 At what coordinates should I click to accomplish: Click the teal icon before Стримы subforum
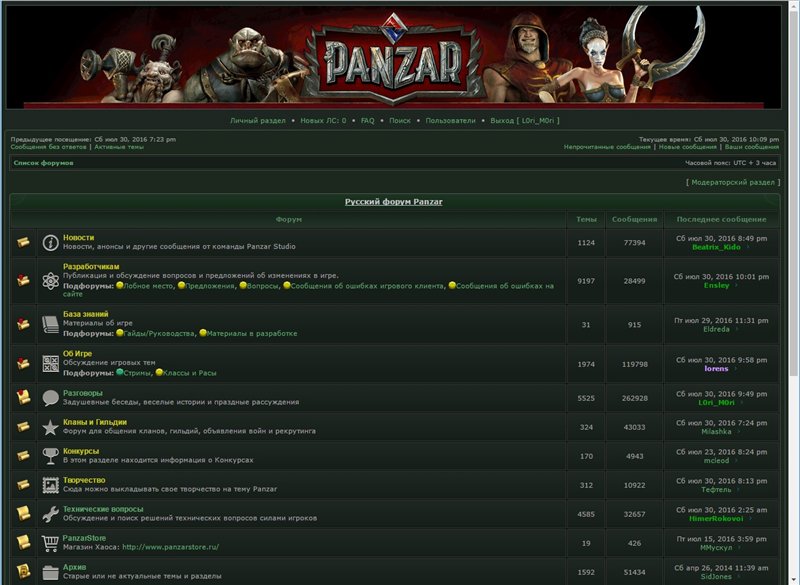pos(120,372)
